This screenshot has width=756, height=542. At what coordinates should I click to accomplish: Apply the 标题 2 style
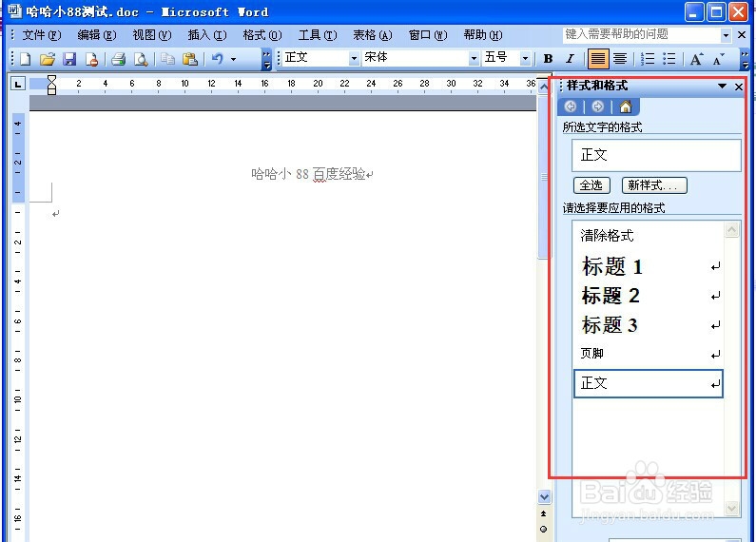coord(649,296)
